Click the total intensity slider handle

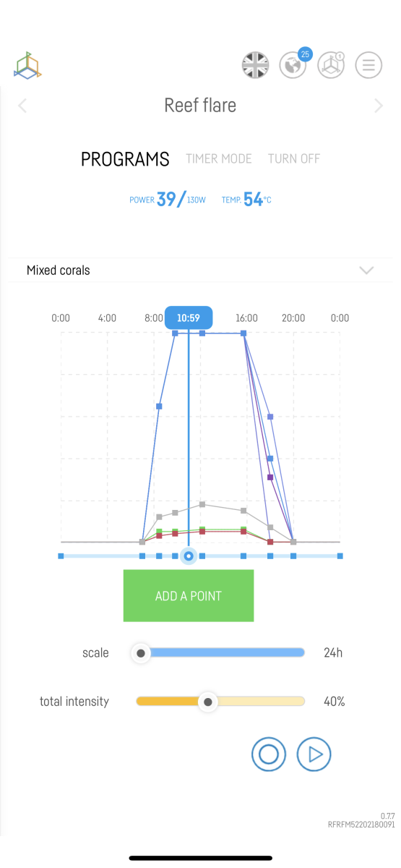(x=208, y=702)
